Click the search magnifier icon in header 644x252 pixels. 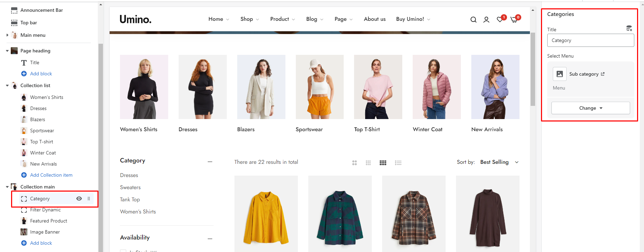tap(473, 20)
